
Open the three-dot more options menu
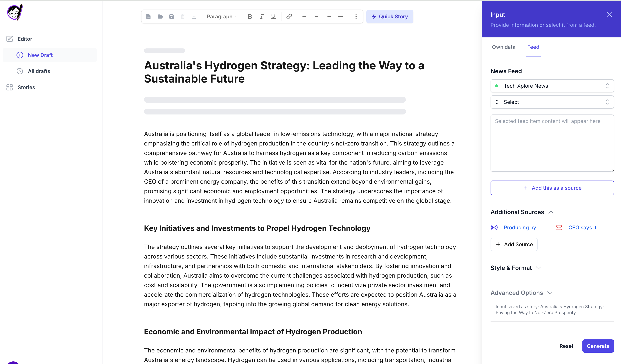(356, 17)
